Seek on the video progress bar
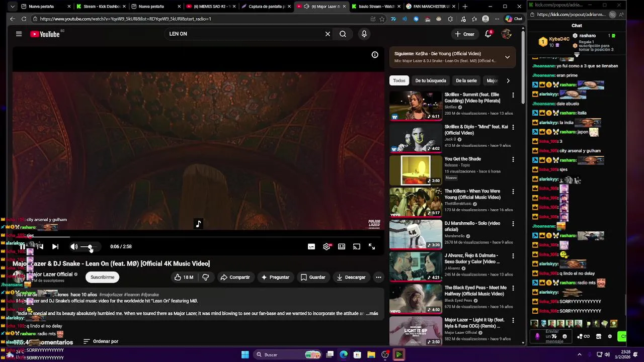Viewport: 644px width, 362px height. (x=198, y=236)
